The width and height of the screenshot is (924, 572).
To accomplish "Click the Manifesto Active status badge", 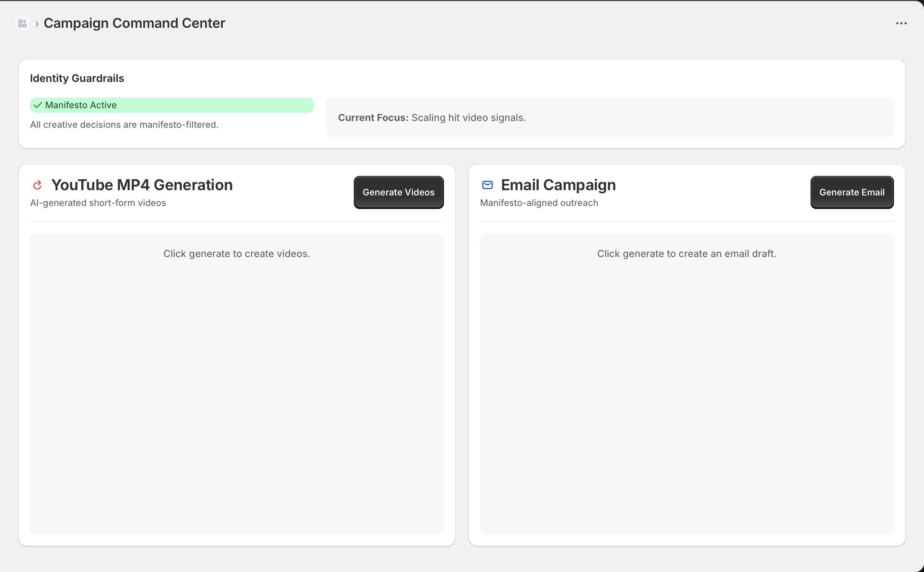I will (x=172, y=105).
